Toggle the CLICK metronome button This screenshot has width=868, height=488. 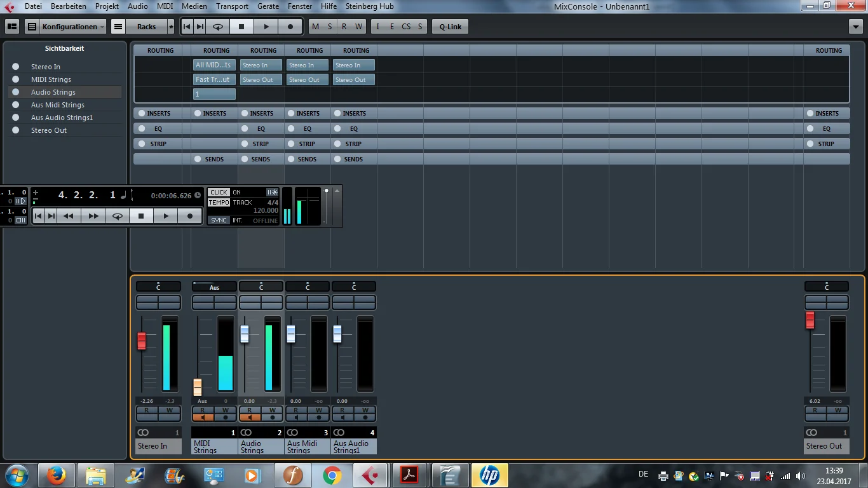point(219,192)
